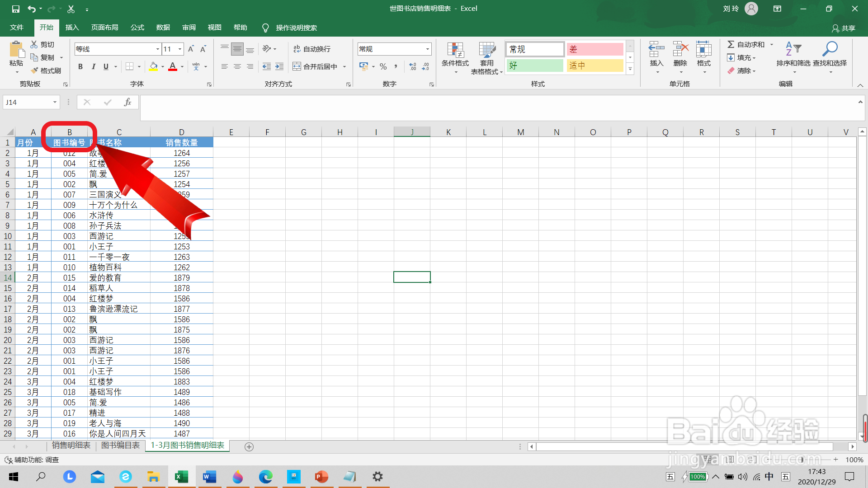Click the increase indent icon

[x=279, y=66]
